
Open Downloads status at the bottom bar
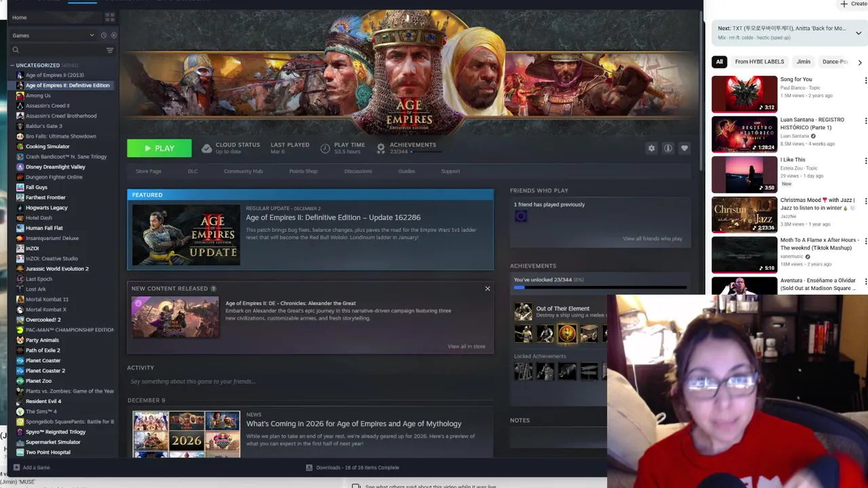[x=352, y=468]
